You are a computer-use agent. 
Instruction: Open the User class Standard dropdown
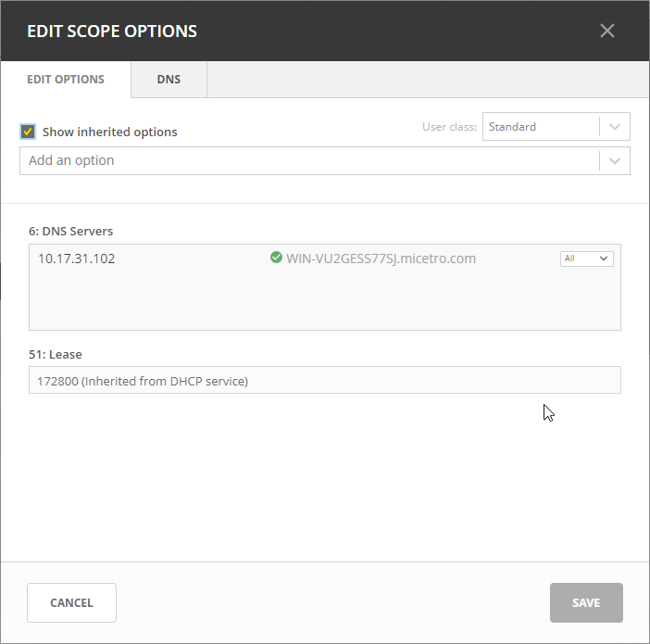541,127
